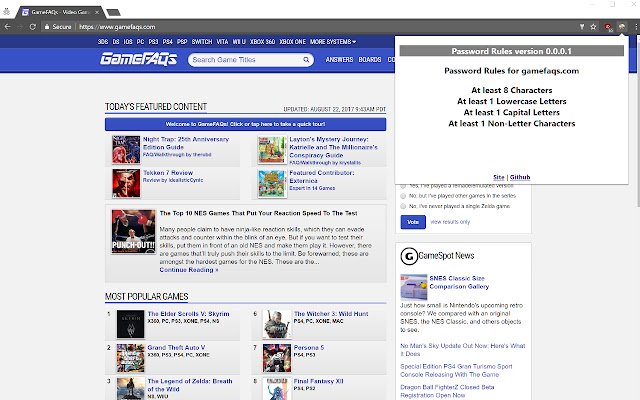Open the PC system link
The width and height of the screenshot is (640, 400).
tap(140, 42)
